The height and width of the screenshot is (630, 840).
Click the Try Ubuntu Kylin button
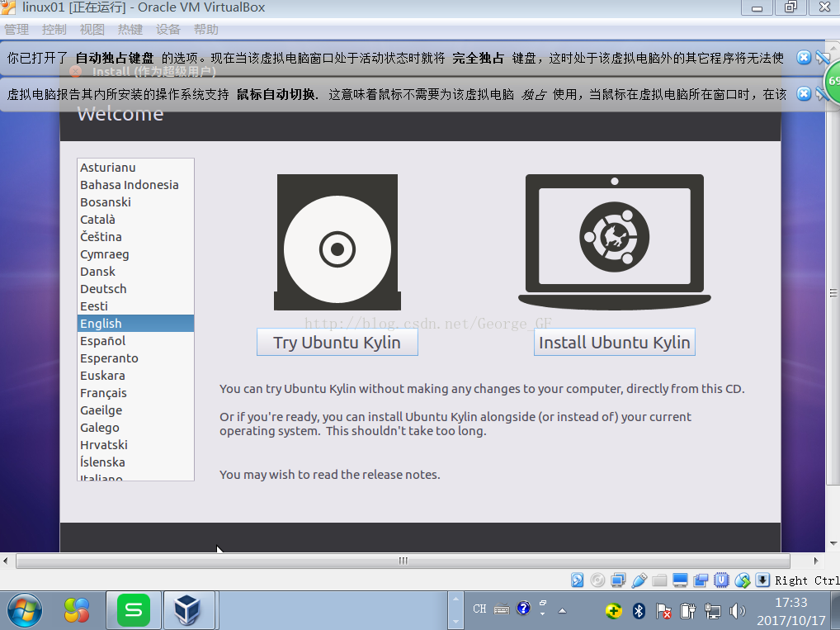[x=337, y=342]
